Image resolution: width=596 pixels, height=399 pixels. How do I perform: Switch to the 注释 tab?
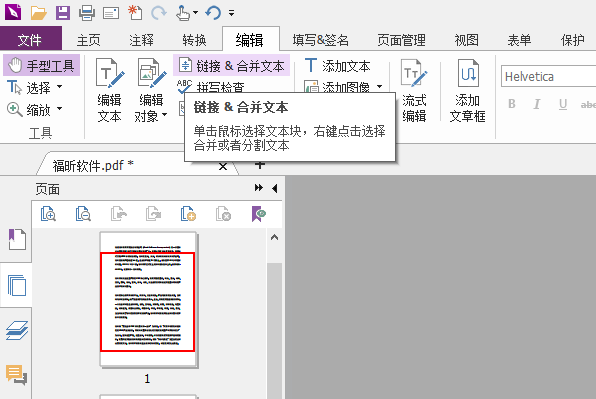(141, 40)
